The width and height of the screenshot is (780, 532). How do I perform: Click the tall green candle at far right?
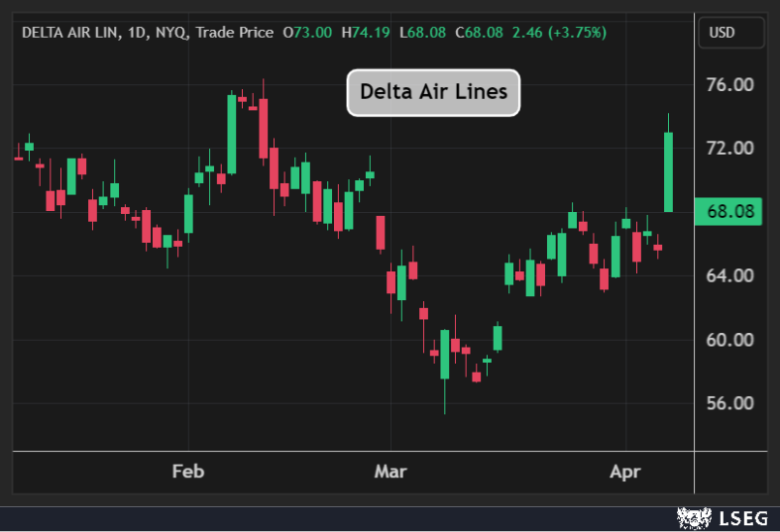(668, 171)
